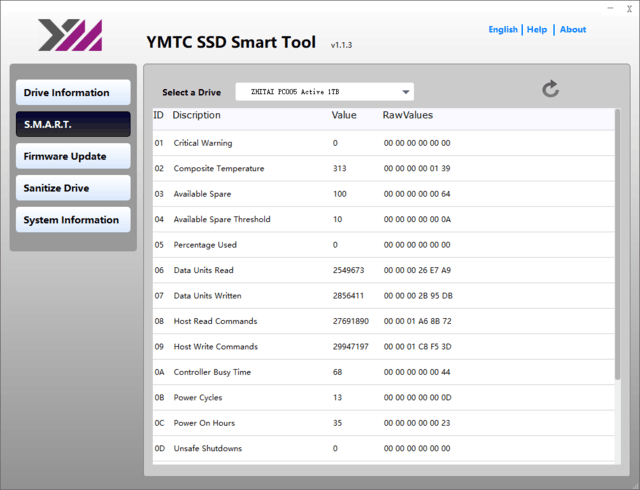Screen dimensions: 640x490
Task: Go to Sanitize Drive
Action: point(73,188)
